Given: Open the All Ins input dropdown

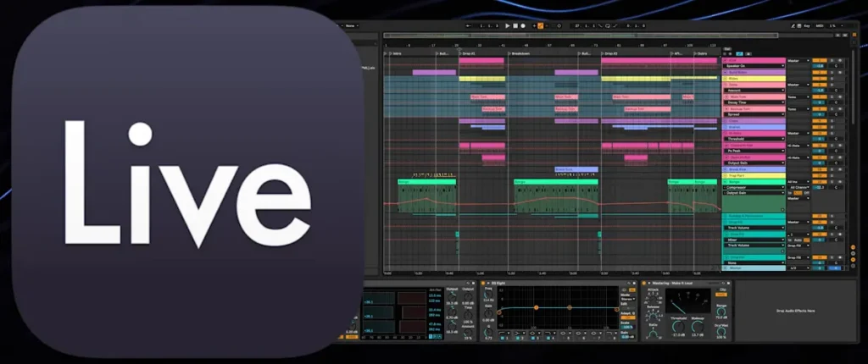Looking at the screenshot, I should pos(798,182).
